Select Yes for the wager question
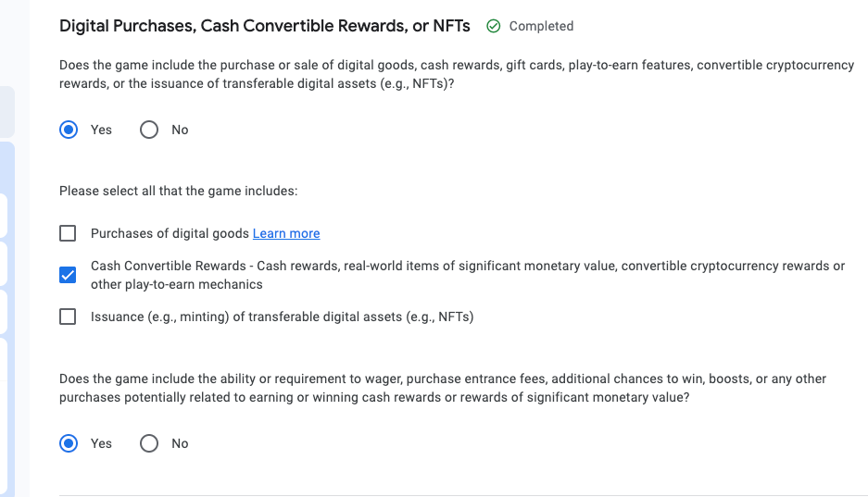This screenshot has height=497, width=868. (x=69, y=443)
